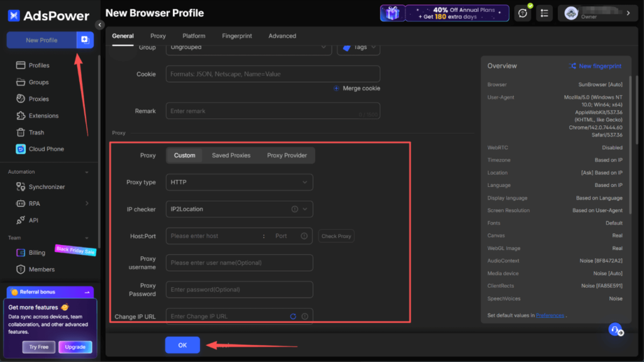Image resolution: width=644 pixels, height=362 pixels.
Task: Click the Trash icon in sidebar
Action: (x=20, y=133)
